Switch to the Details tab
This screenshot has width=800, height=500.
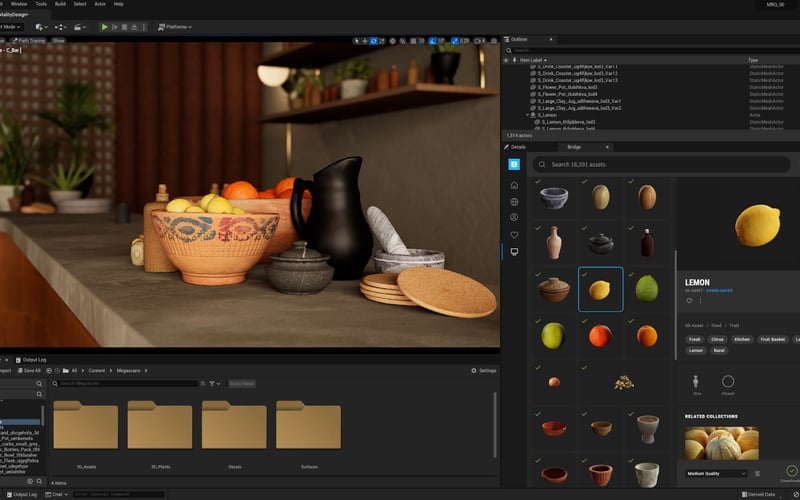515,147
